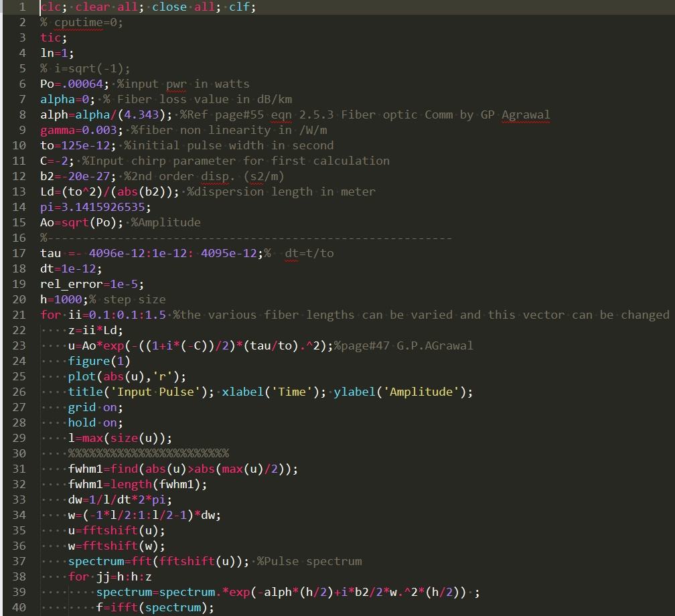The image size is (675, 616).
Task: Click '%Pulse spectrum' comment
Action: click(x=309, y=561)
